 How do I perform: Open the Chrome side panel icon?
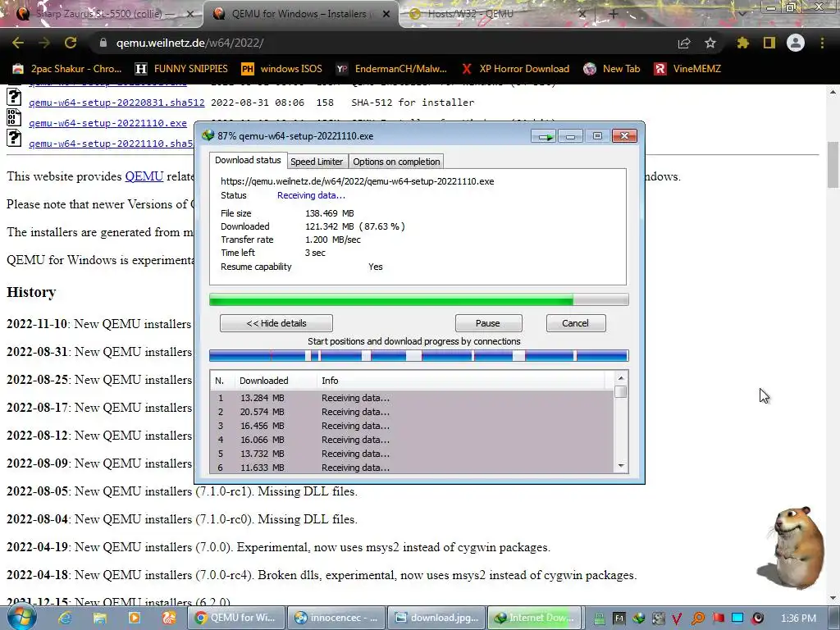pos(769,43)
